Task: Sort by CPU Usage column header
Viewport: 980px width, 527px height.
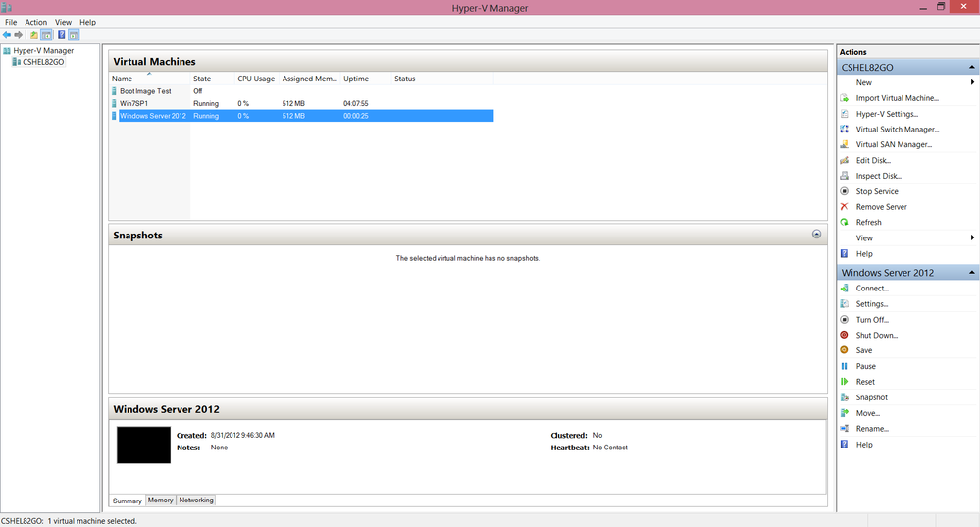Action: pyautogui.click(x=256, y=79)
